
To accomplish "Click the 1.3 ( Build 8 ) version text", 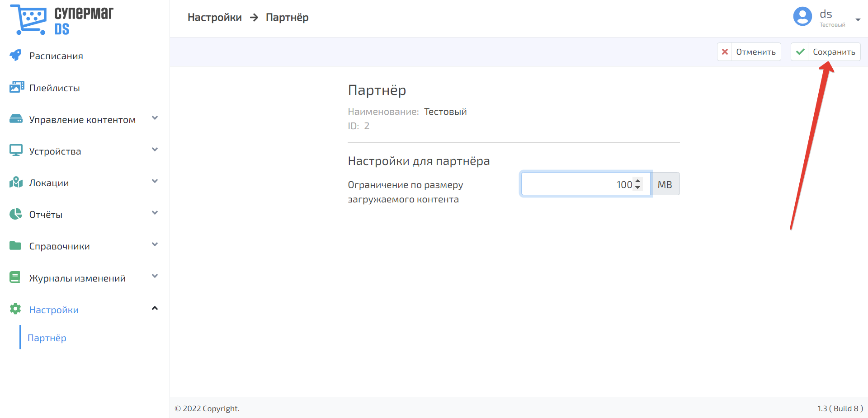I will click(x=840, y=409).
